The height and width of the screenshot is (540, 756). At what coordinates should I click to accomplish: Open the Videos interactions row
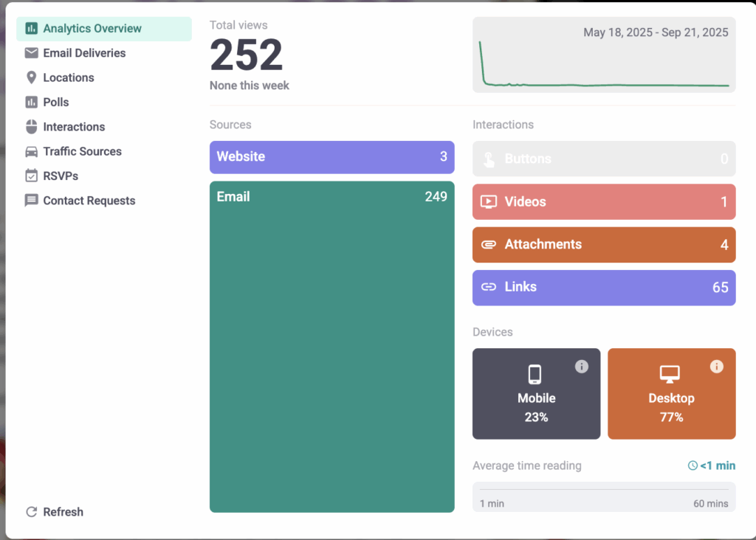click(603, 202)
